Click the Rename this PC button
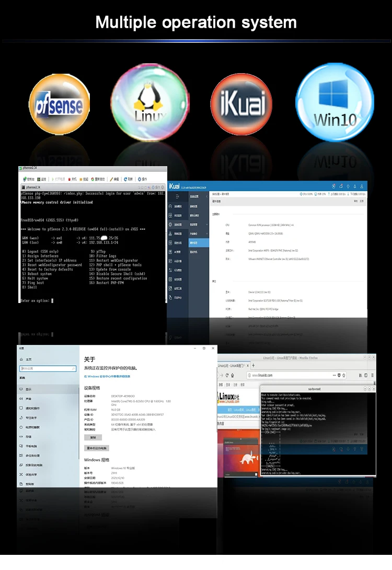The height and width of the screenshot is (570, 392). point(96,448)
